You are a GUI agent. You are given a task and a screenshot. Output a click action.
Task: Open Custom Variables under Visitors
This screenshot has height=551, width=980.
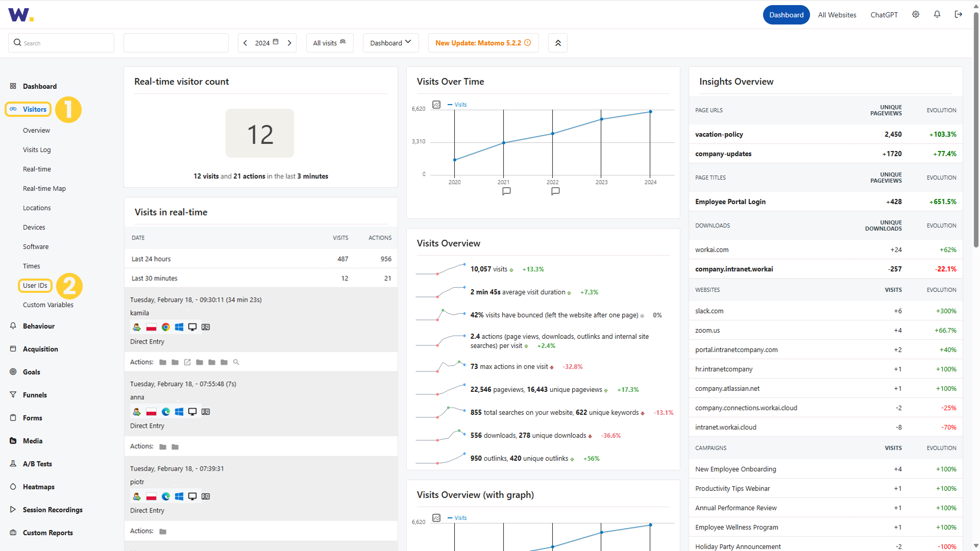pyautogui.click(x=48, y=305)
